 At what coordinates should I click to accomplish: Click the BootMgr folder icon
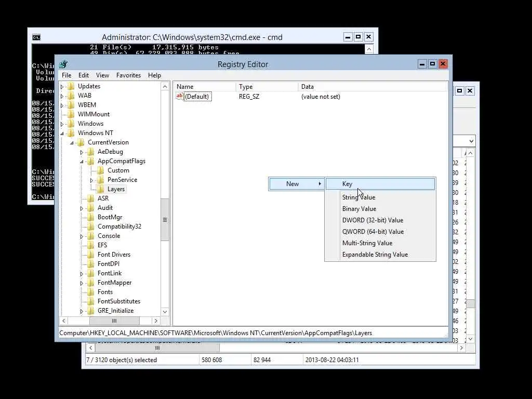[x=90, y=217]
